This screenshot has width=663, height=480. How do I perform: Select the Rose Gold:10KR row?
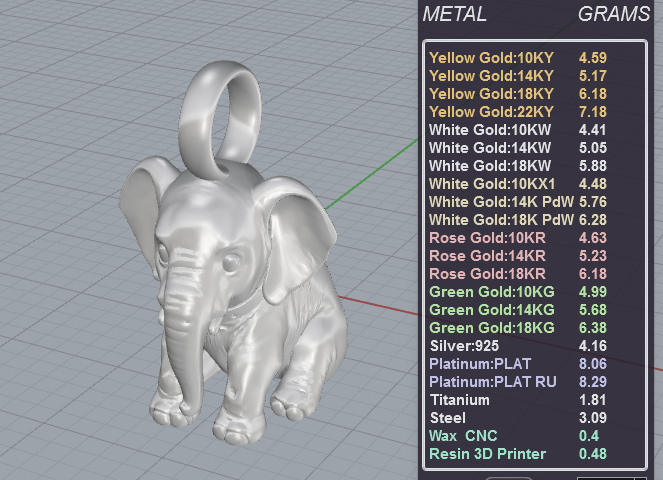518,238
